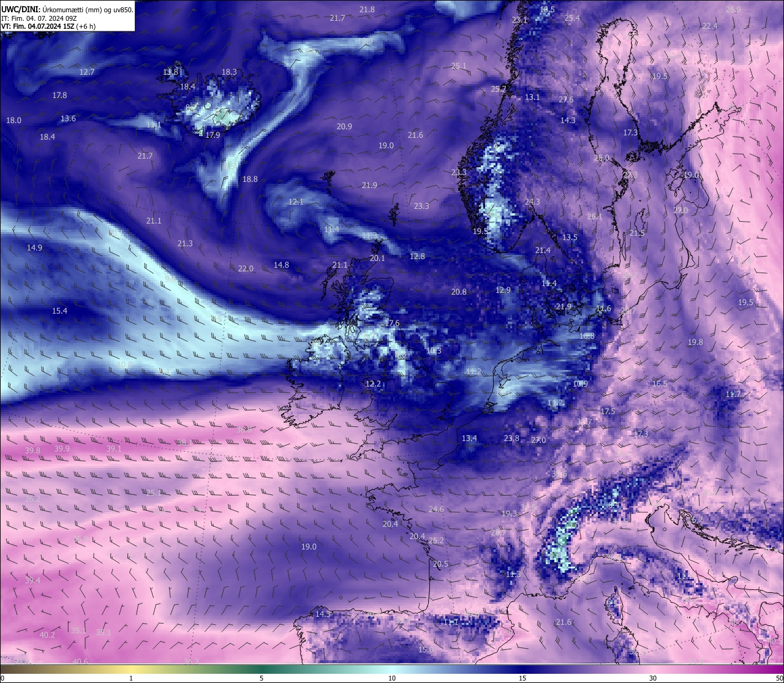The width and height of the screenshot is (784, 683).
Task: Click the 13.4 value label
Action: [x=469, y=438]
